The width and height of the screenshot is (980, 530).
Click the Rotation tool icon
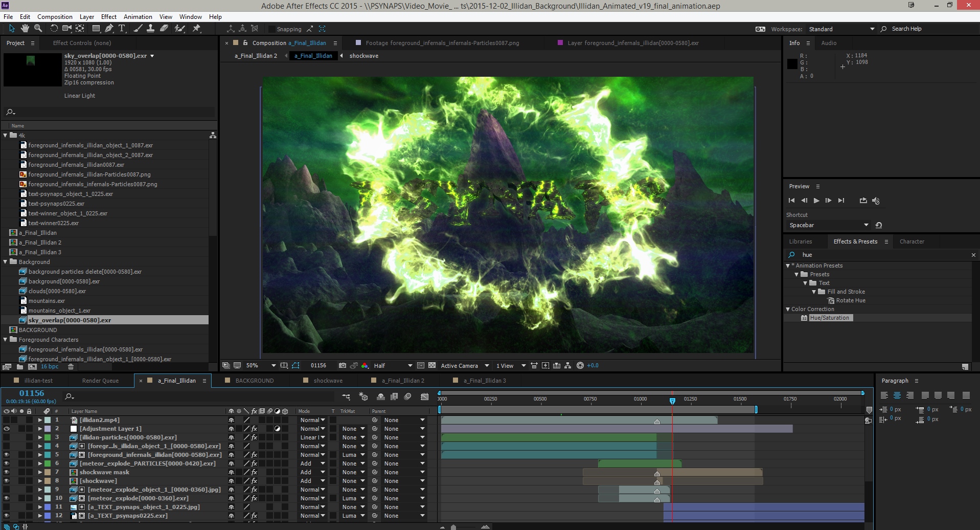click(x=54, y=29)
